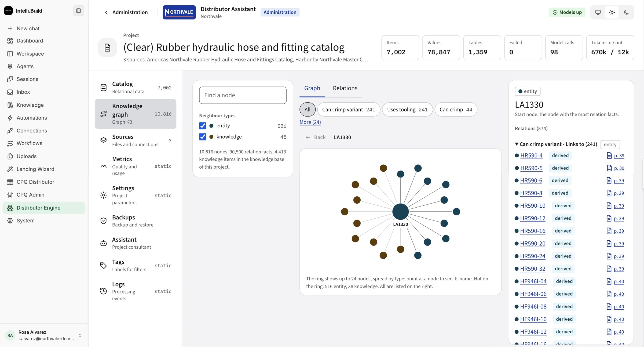Go back to Administration
The height and width of the screenshot is (347, 644).
point(126,12)
